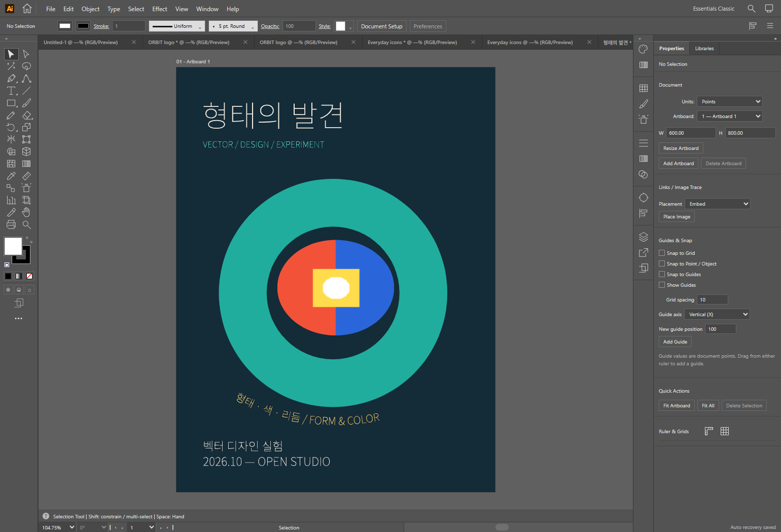
Task: Enable Snap to Grid checkbox
Action: pos(662,253)
